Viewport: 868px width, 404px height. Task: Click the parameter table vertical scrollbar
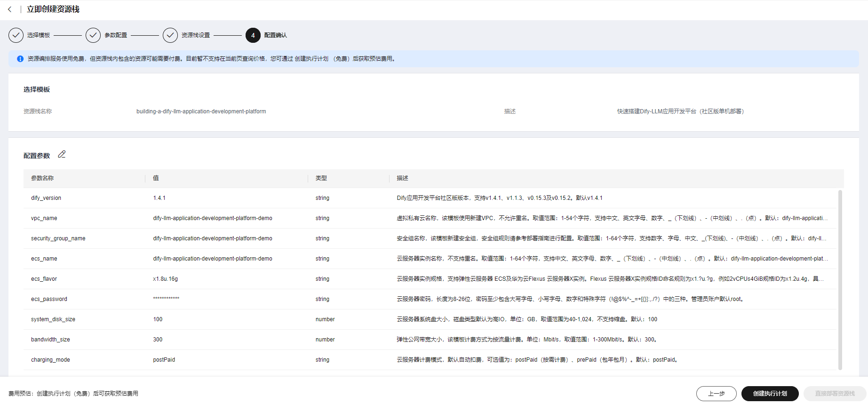click(x=840, y=280)
